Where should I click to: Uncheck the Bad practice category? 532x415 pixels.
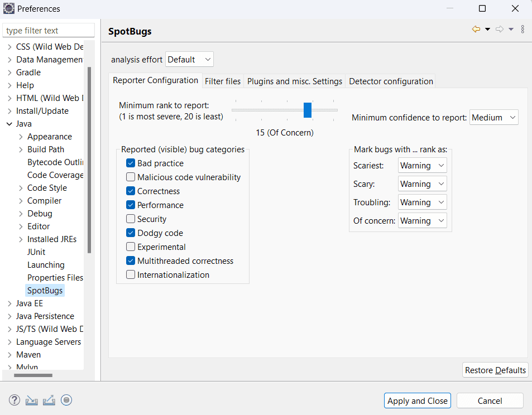[x=131, y=163]
